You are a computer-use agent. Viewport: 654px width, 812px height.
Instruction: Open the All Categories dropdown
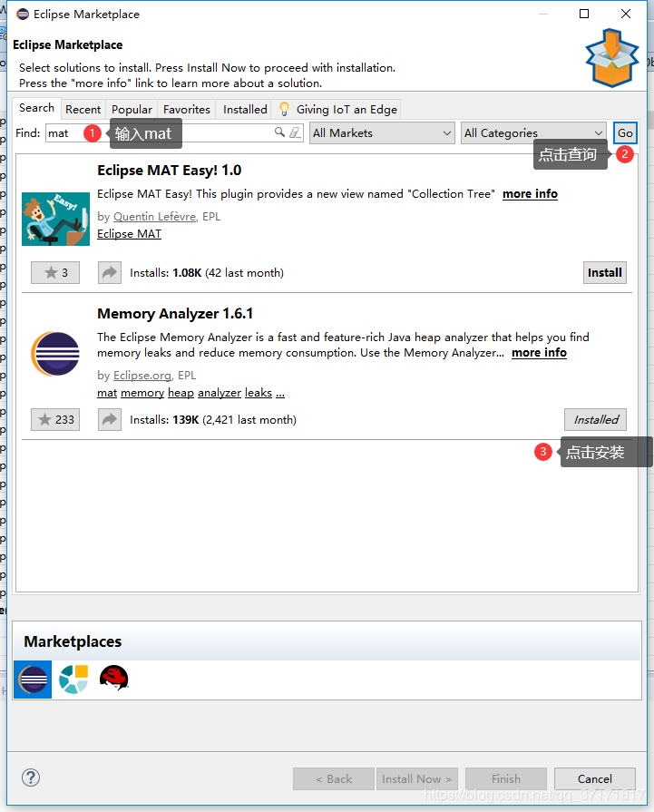(x=533, y=133)
